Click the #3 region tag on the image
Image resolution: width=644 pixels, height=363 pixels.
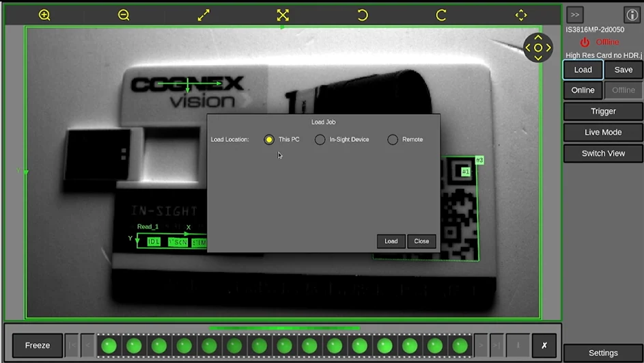click(x=479, y=160)
